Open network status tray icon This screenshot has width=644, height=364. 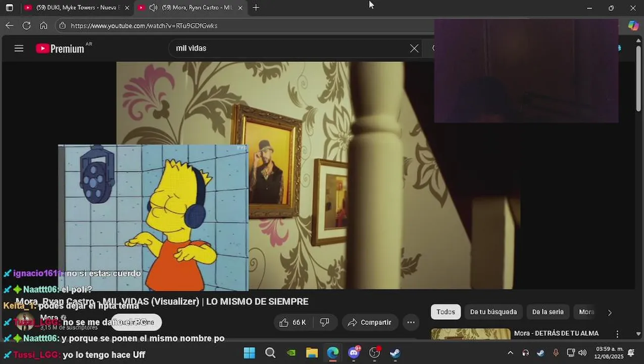point(571,353)
